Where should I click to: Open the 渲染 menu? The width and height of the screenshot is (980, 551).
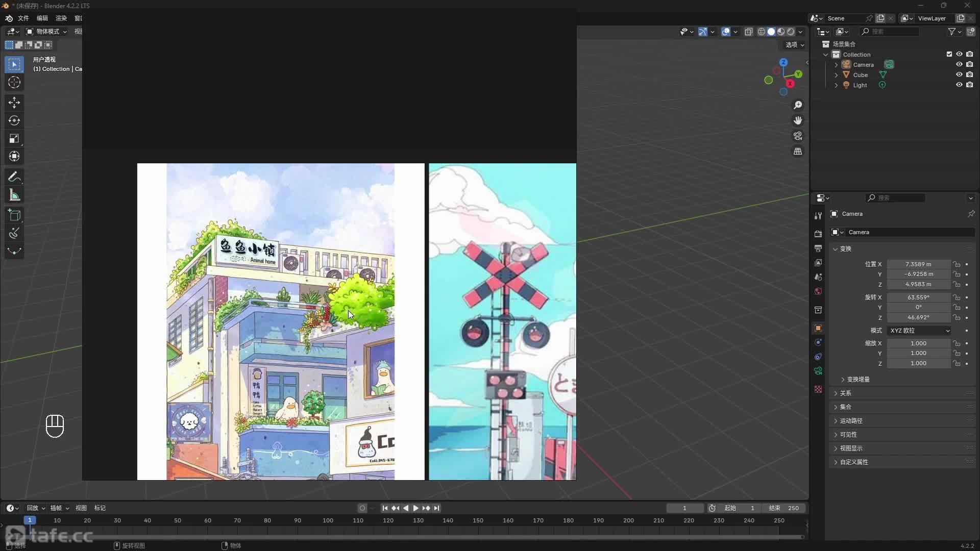tap(61, 18)
